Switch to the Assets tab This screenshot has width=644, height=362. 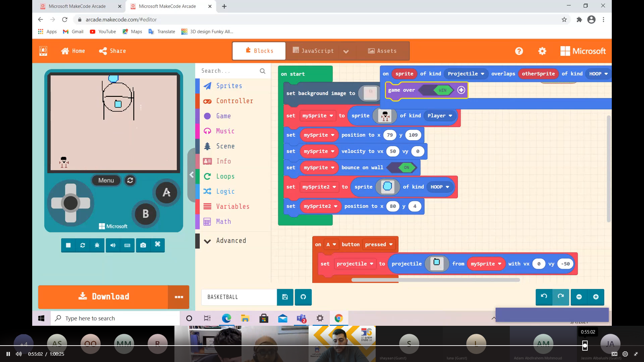click(382, 51)
